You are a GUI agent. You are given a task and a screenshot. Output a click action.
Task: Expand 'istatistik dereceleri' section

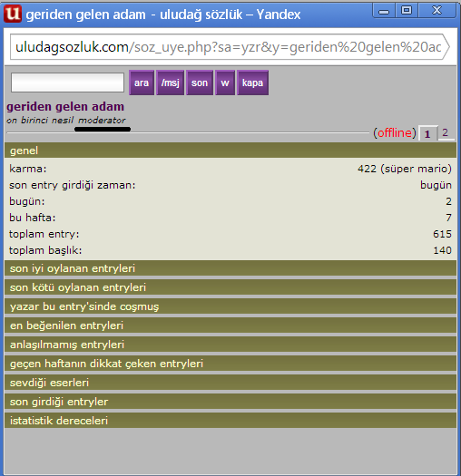230,421
